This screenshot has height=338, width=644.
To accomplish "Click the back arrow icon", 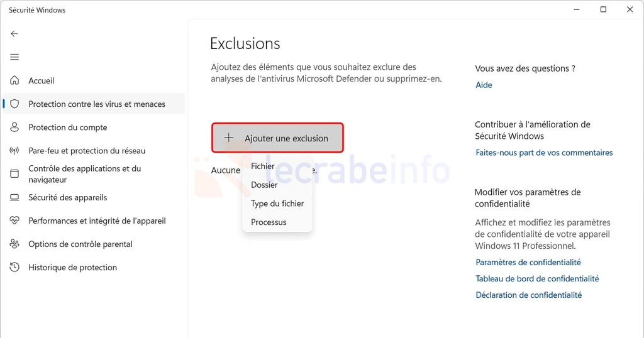I will point(14,34).
